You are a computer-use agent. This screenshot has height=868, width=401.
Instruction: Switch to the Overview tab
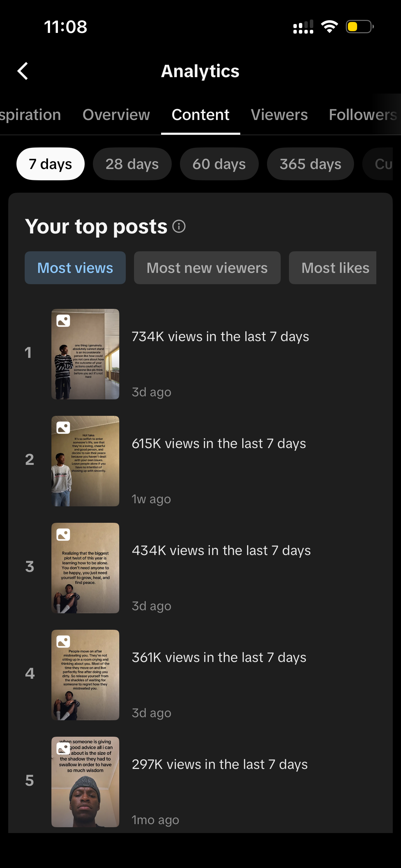pyautogui.click(x=116, y=115)
